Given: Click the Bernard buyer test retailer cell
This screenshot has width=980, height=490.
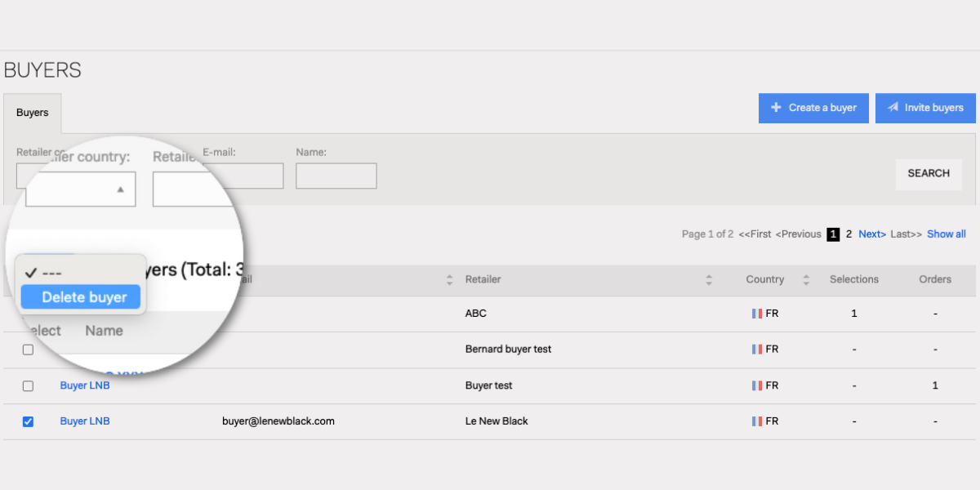Looking at the screenshot, I should (508, 350).
